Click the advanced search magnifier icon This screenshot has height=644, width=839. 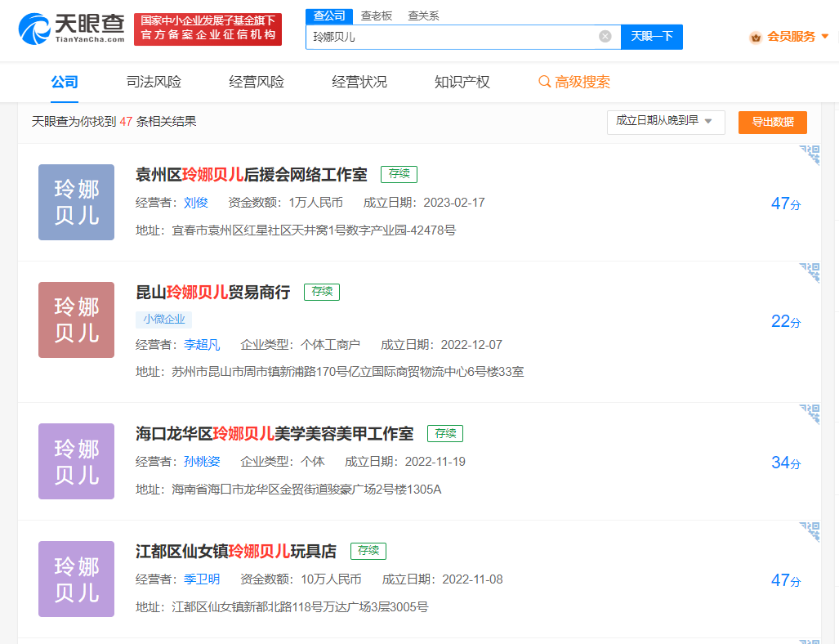544,82
